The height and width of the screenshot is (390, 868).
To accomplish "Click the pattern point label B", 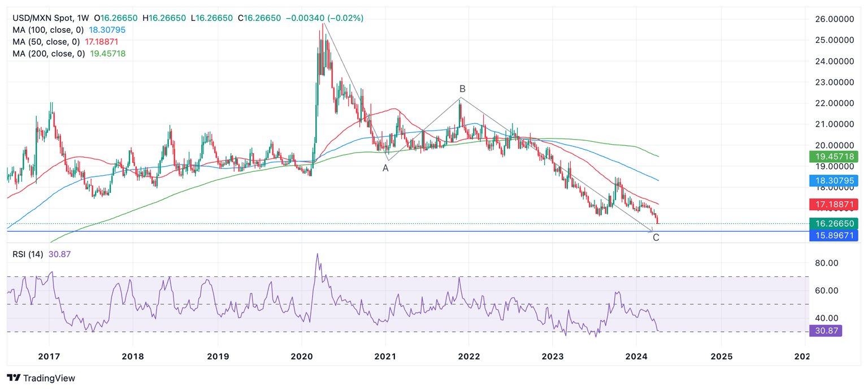I will point(462,89).
